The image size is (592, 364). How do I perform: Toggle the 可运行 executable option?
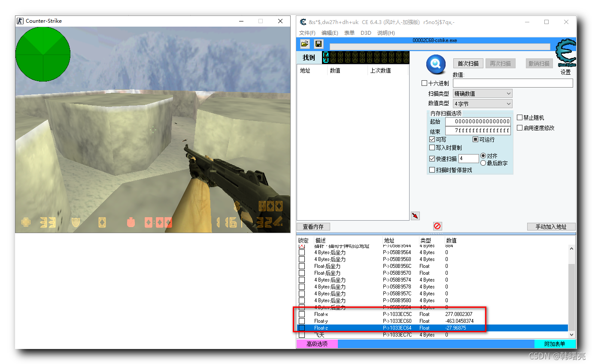pyautogui.click(x=475, y=140)
